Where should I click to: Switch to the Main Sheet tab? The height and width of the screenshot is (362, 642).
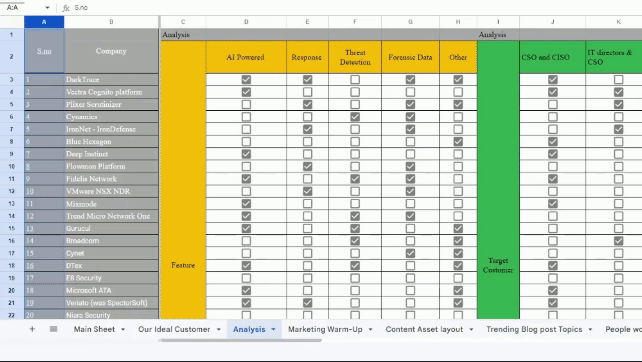[x=94, y=329]
